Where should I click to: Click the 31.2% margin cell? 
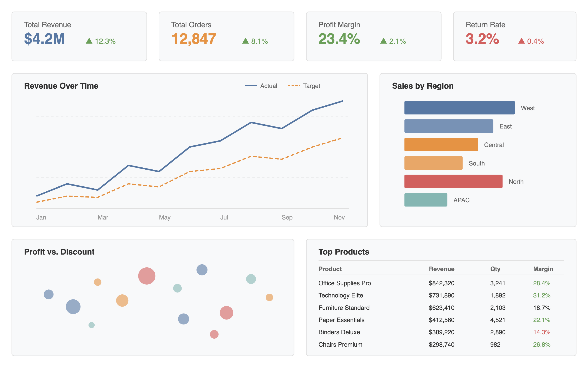pyautogui.click(x=542, y=295)
